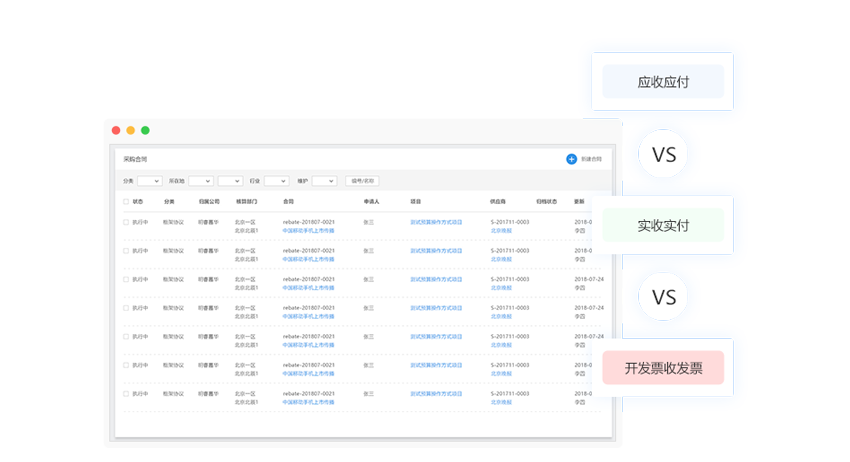Tick the checkbox in the last table row

click(x=125, y=393)
